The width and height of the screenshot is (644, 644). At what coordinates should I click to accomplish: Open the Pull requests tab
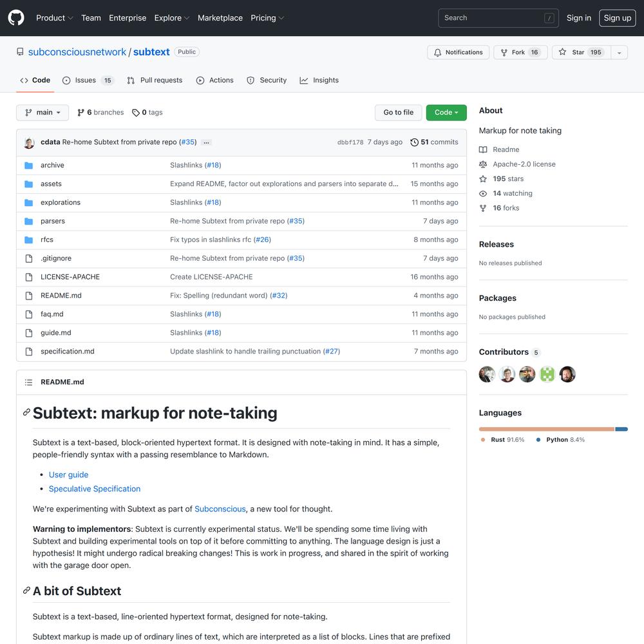[x=155, y=80]
